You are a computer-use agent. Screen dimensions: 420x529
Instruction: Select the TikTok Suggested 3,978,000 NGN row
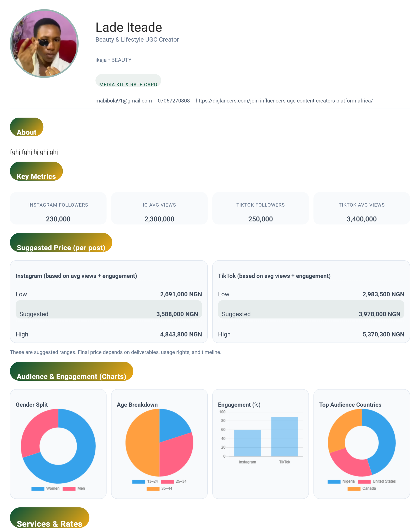[311, 310]
